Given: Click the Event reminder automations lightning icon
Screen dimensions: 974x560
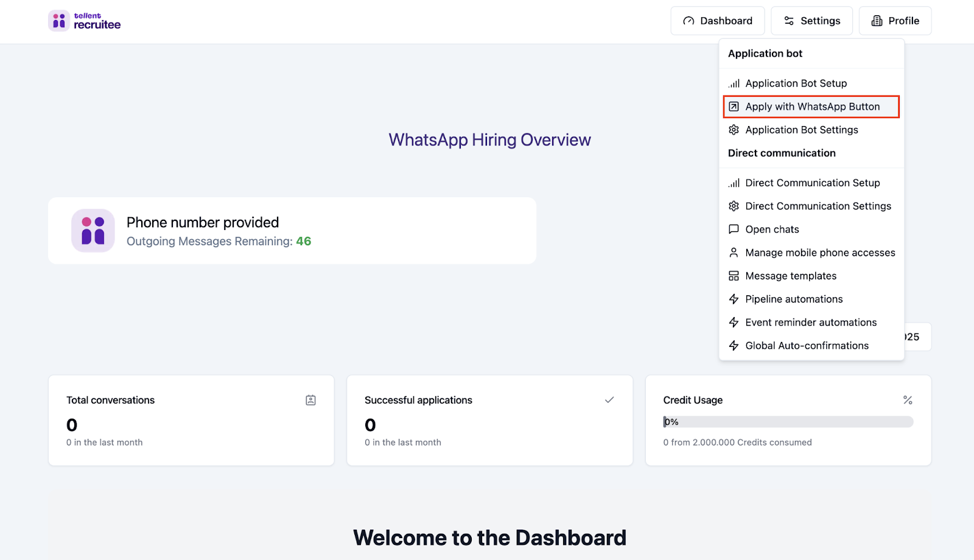Looking at the screenshot, I should click(734, 322).
